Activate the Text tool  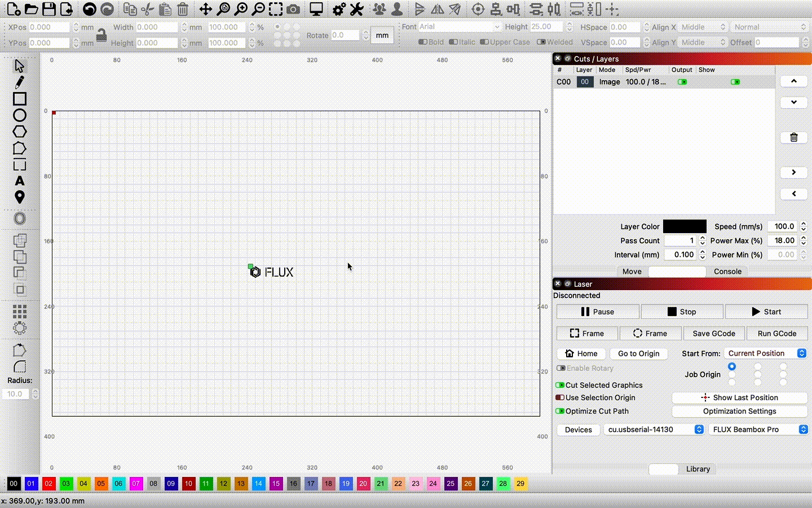tap(20, 181)
